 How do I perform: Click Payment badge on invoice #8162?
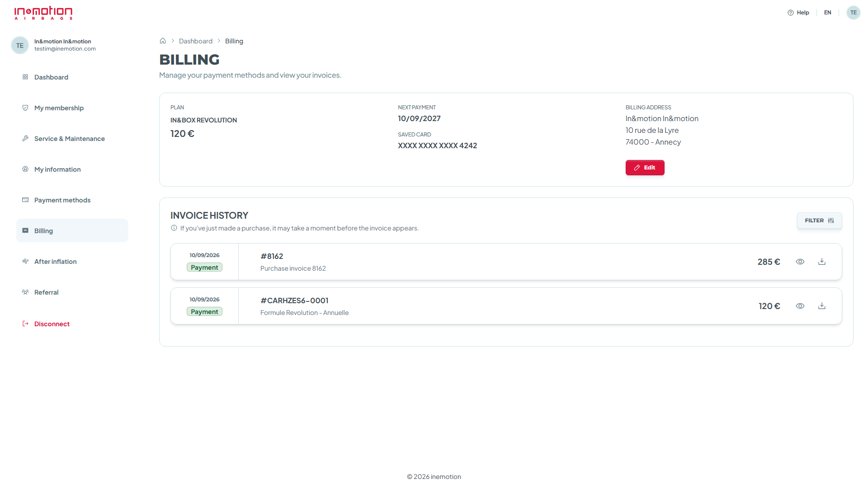coord(204,267)
